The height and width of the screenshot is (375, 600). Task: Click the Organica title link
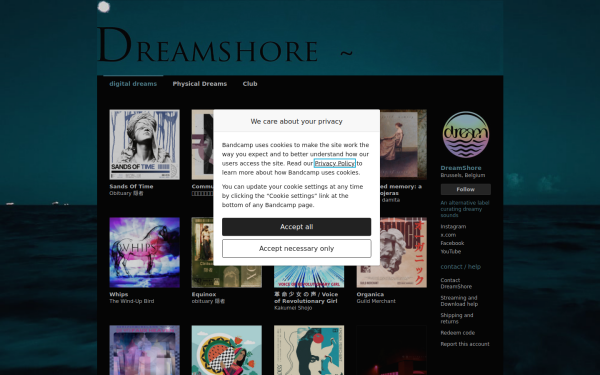[370, 294]
